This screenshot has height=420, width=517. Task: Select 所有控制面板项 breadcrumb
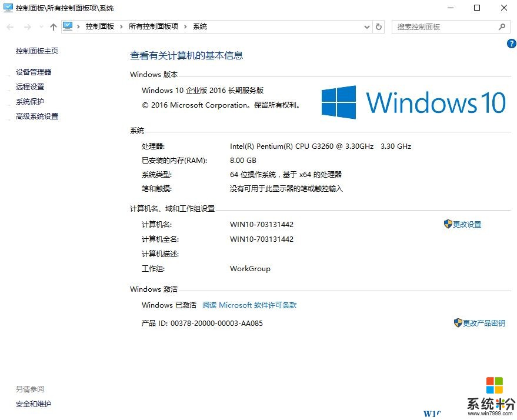coord(154,26)
